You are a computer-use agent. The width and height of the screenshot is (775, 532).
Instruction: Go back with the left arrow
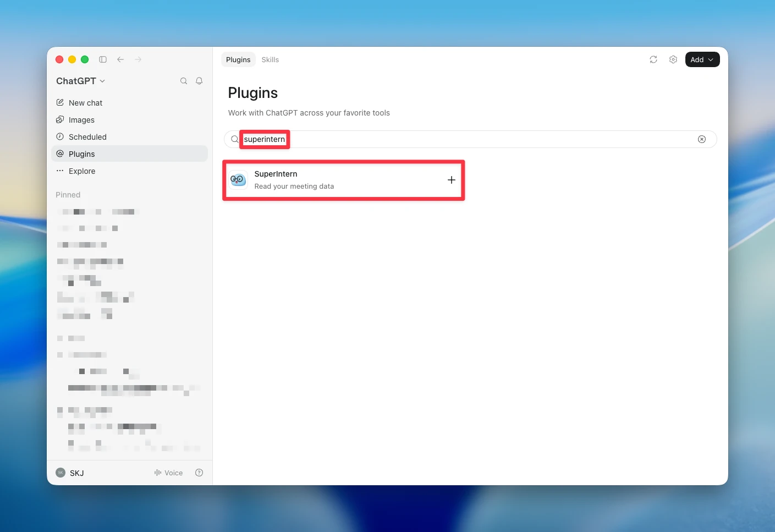(x=120, y=59)
